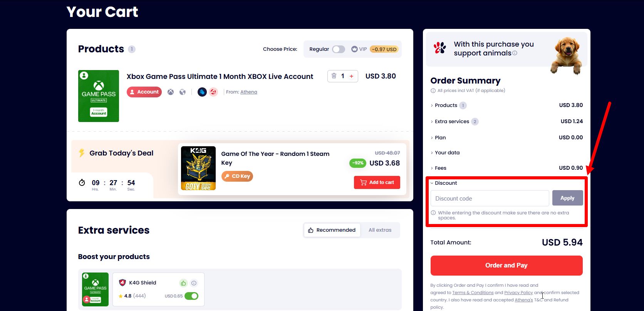Add the Game Of The Year deal to cart
This screenshot has height=311, width=644.
click(x=377, y=182)
